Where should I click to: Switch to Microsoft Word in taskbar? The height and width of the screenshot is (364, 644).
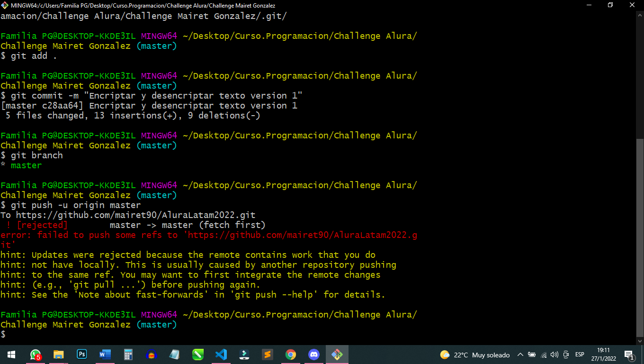coord(105,355)
